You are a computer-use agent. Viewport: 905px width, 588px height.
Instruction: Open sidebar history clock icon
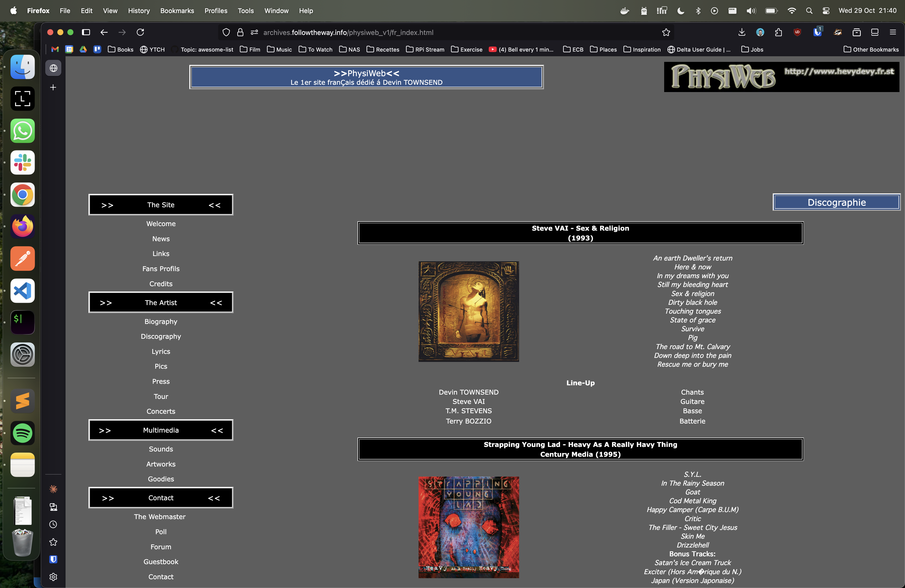[x=53, y=524]
